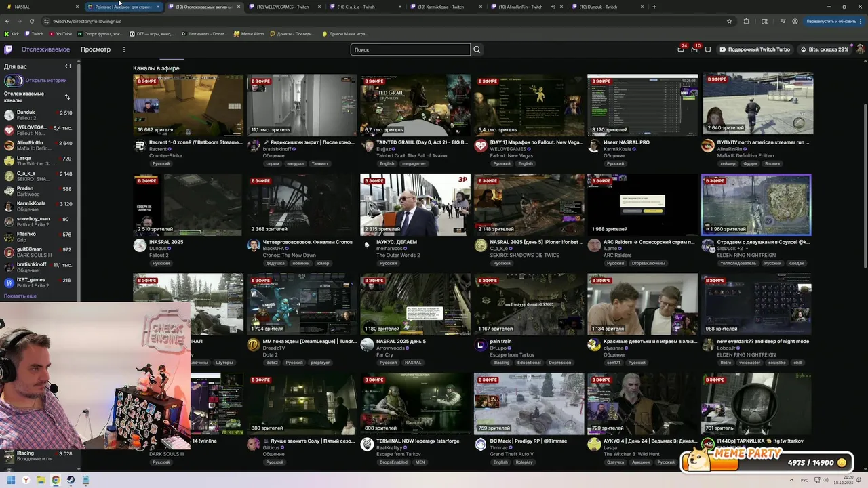Mute the AlinaRinRin tab via speaker icon

pyautogui.click(x=553, y=7)
